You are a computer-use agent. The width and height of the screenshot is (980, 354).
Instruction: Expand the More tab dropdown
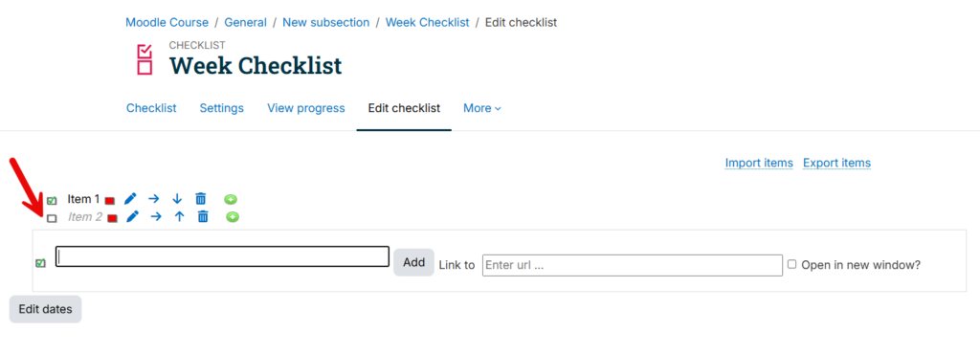click(482, 109)
